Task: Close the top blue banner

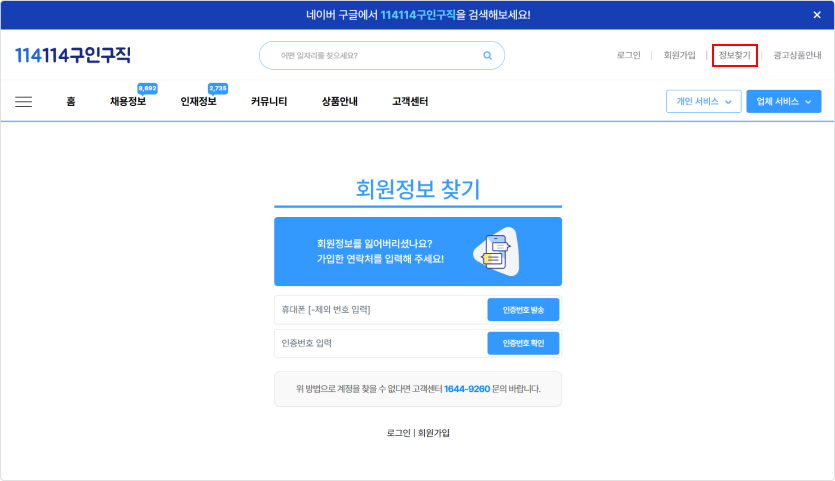Action: point(816,15)
